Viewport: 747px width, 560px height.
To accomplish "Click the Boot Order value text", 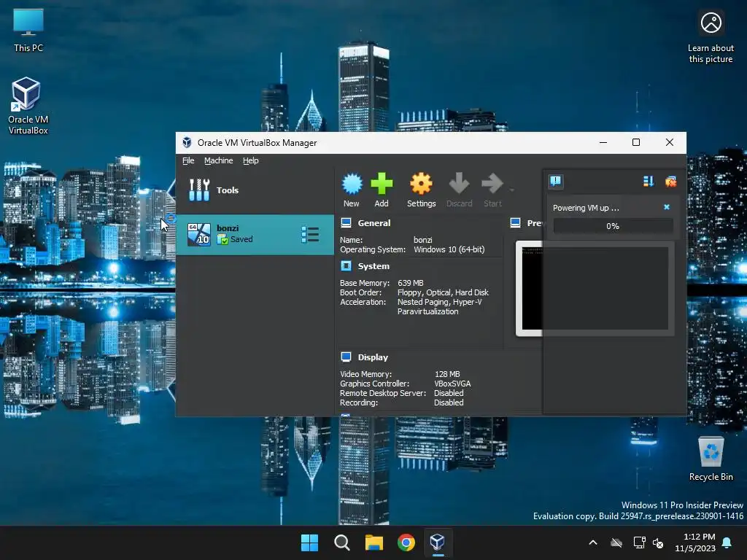I will point(443,292).
